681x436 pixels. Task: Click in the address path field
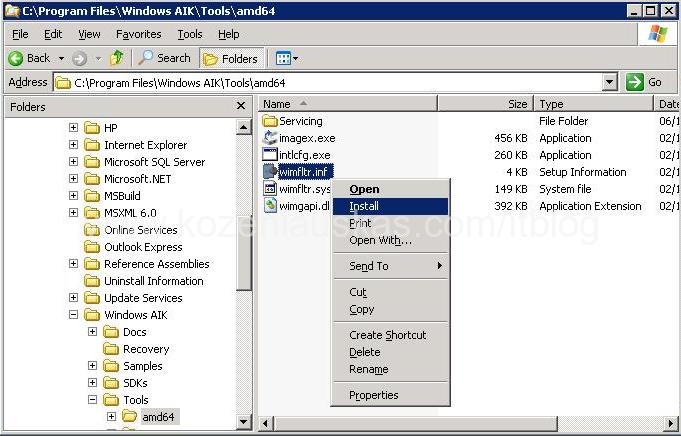(x=328, y=82)
